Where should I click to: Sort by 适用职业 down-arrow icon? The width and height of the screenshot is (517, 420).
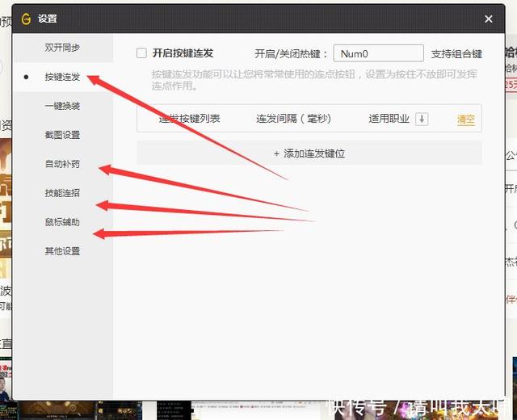(x=422, y=119)
